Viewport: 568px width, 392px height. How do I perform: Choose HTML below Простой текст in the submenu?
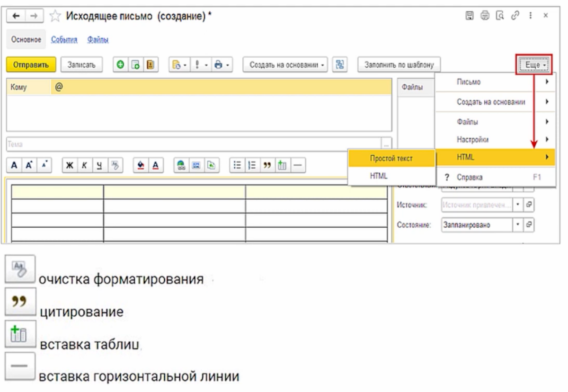pos(391,176)
